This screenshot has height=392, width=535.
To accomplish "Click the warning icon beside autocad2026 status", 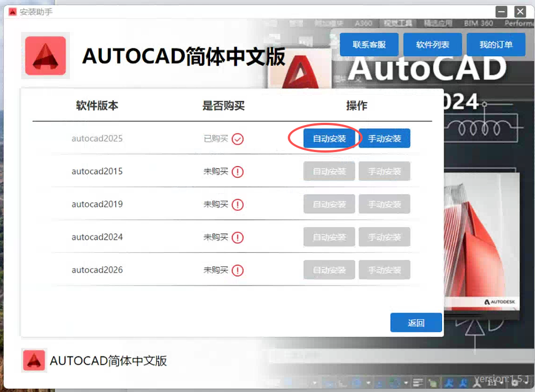I will tap(238, 270).
